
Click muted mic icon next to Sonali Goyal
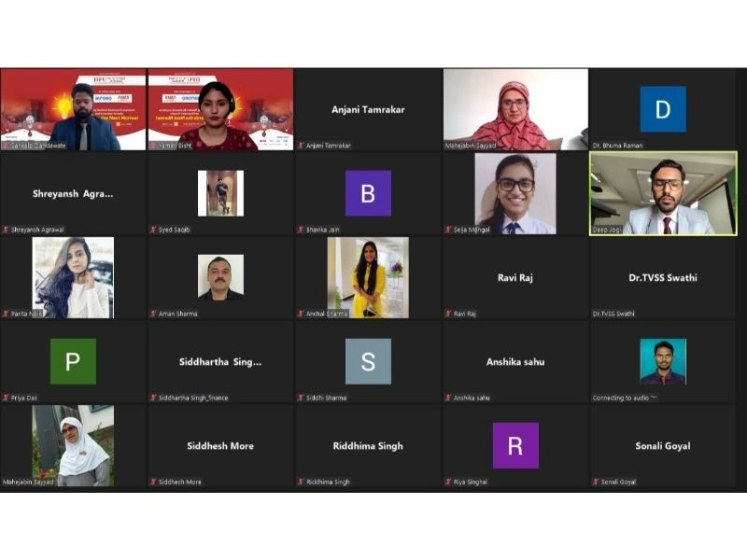(596, 482)
